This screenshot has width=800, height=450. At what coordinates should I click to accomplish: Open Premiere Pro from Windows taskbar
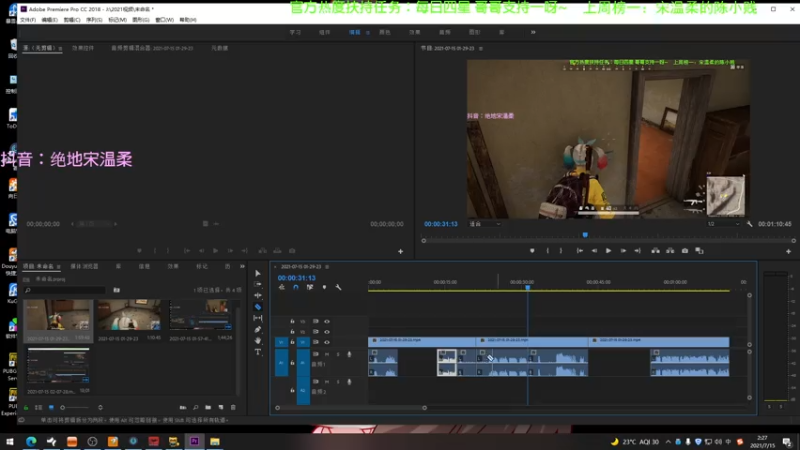194,441
